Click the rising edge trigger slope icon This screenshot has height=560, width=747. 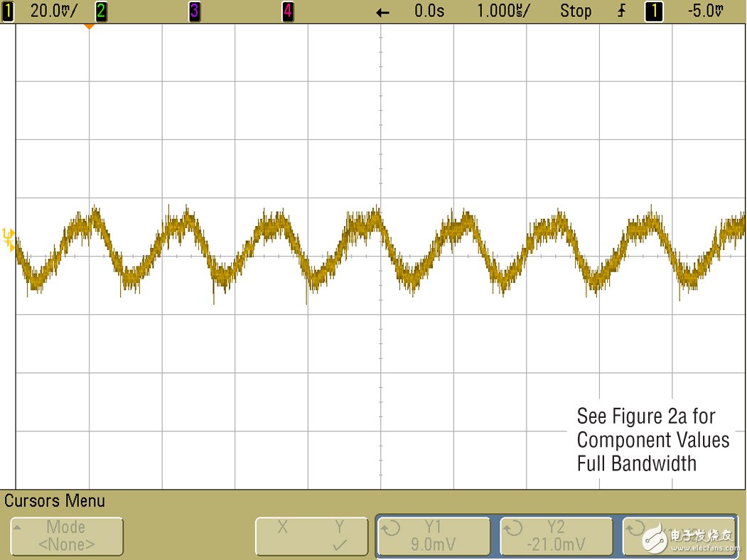621,11
